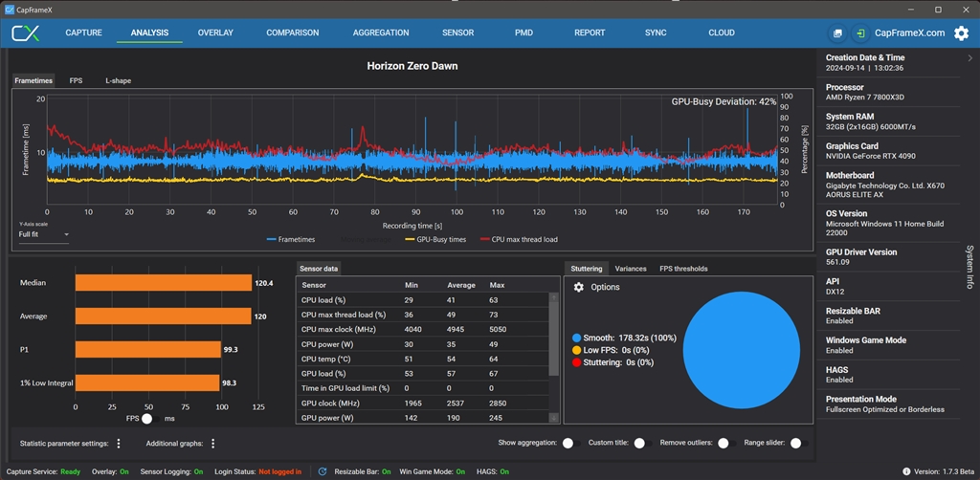Click the green login icon
The image size is (980, 480).
[x=860, y=33]
